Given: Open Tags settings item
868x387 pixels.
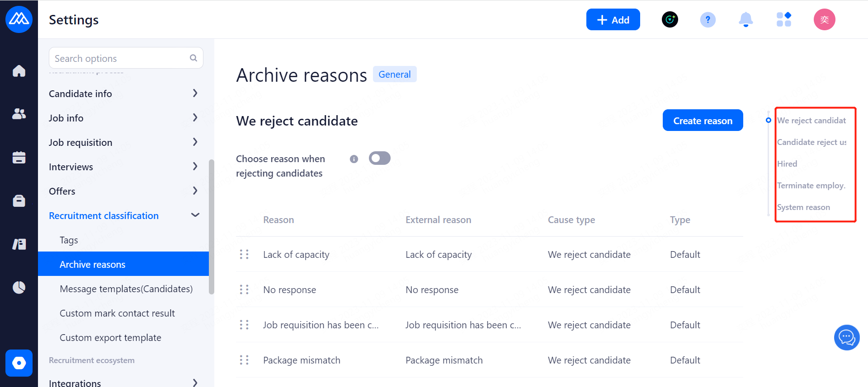Looking at the screenshot, I should coord(69,240).
